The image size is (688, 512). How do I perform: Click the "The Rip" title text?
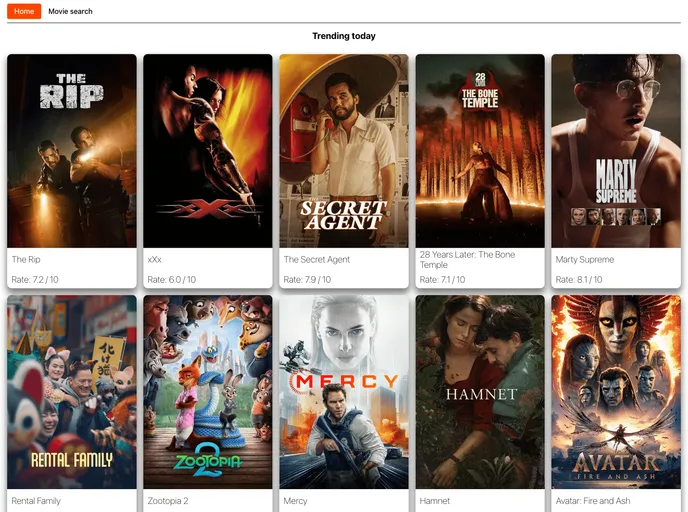26,259
